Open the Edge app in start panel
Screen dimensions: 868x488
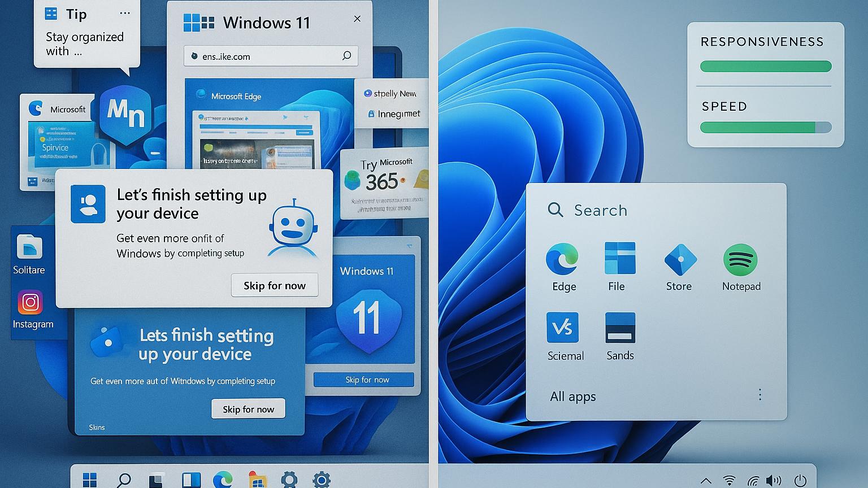click(x=562, y=260)
